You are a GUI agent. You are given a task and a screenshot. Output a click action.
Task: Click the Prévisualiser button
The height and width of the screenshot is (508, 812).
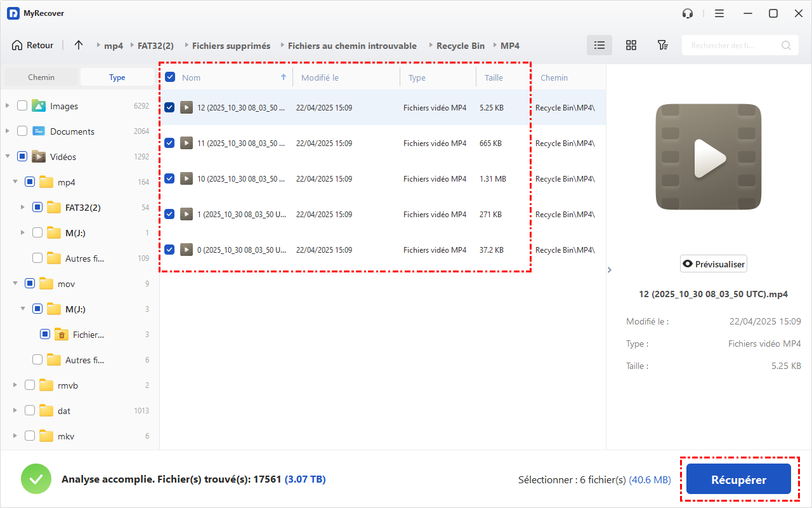[713, 264]
